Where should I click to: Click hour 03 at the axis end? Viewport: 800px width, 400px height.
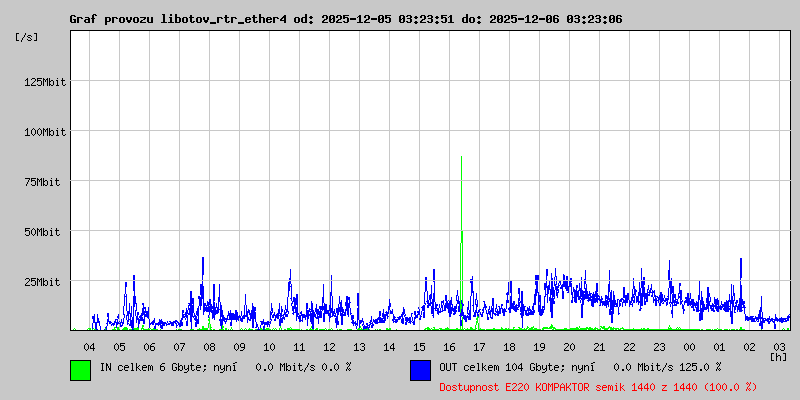[779, 346]
